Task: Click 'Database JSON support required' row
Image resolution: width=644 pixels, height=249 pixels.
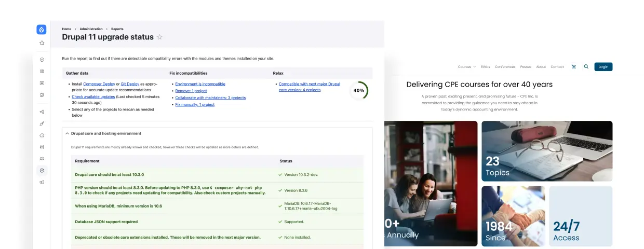Action: (218, 222)
